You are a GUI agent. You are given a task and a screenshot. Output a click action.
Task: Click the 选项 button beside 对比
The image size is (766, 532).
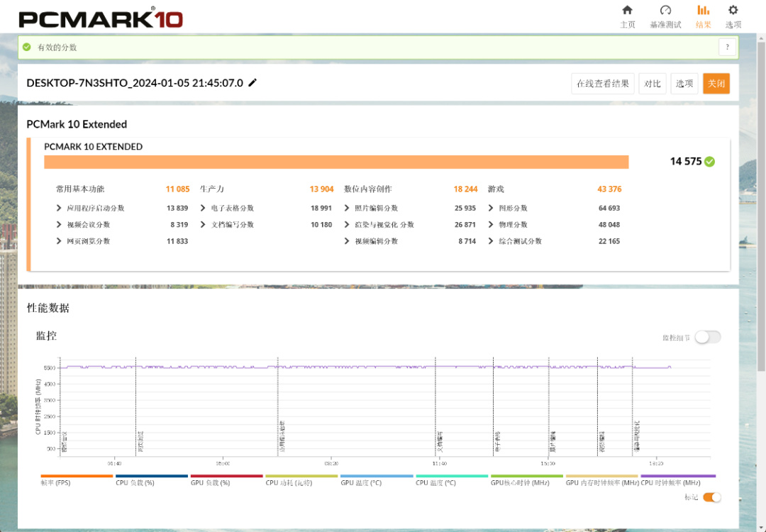coord(684,84)
